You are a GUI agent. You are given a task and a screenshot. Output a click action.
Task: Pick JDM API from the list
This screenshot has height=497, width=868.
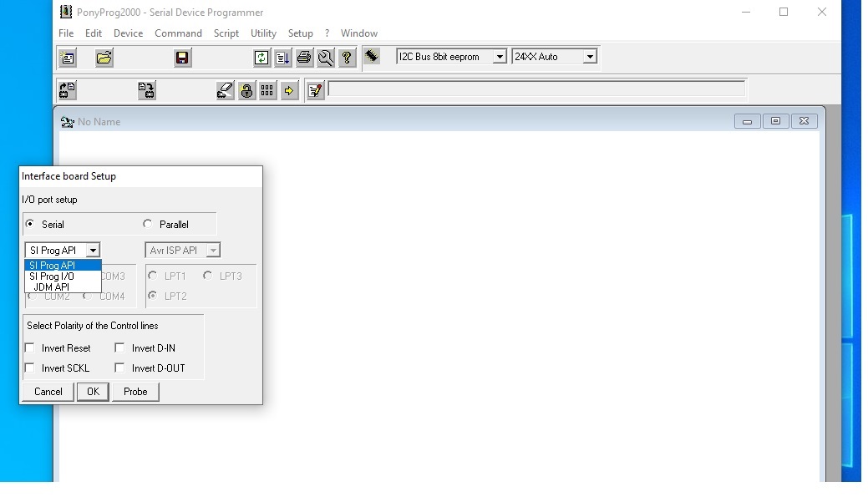tap(63, 287)
